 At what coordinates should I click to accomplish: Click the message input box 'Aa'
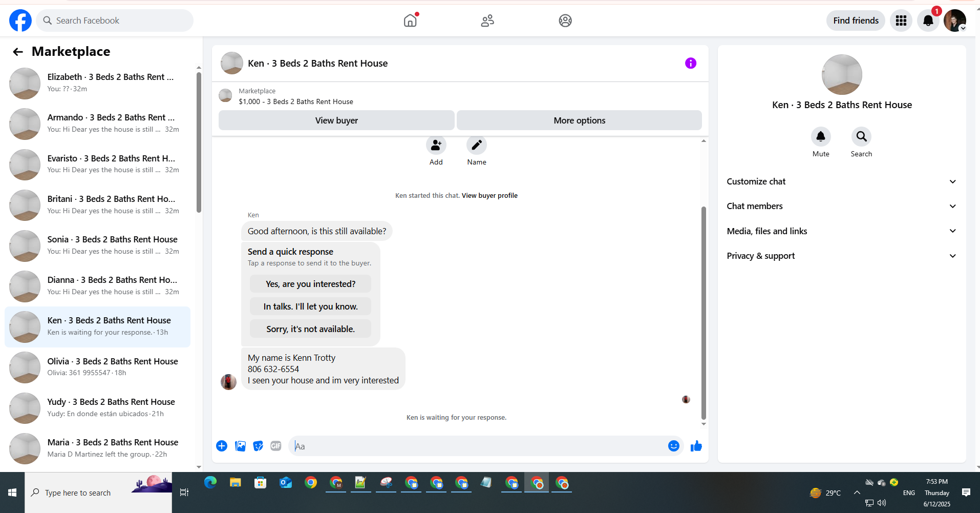point(478,446)
